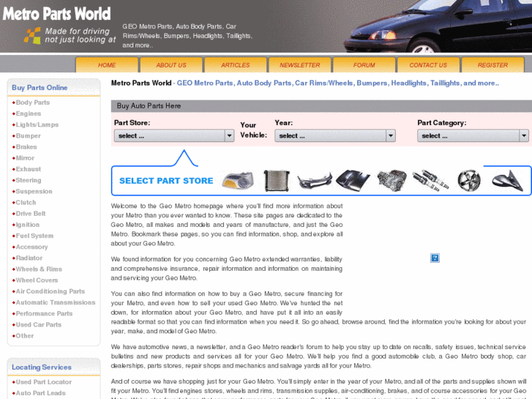
Task: Click the car hood part image
Action: click(x=353, y=181)
